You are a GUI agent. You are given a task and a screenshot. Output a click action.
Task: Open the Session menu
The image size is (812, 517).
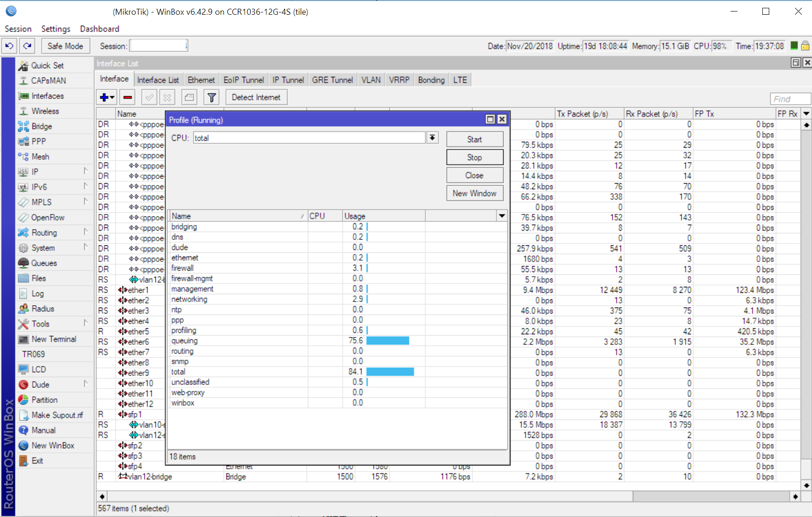(18, 29)
